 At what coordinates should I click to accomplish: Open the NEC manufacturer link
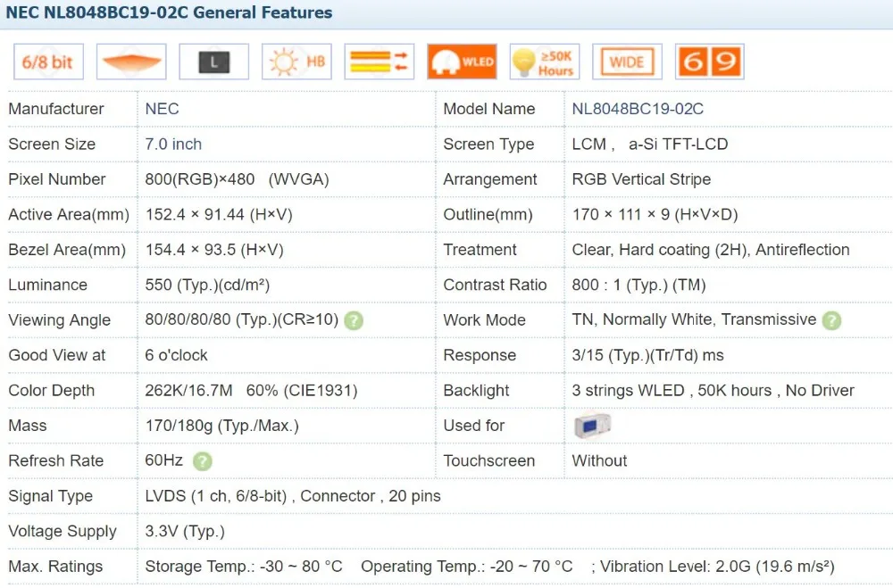[x=162, y=109]
